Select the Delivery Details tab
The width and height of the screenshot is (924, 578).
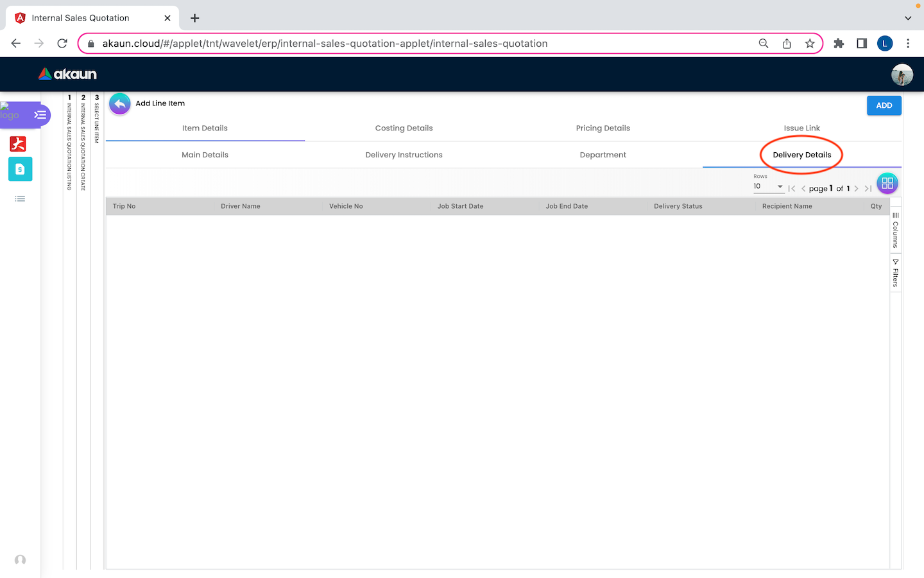pos(802,155)
